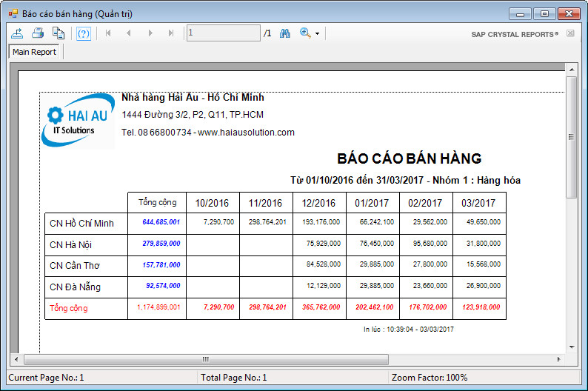Click grand total 1,174,899,001
This screenshot has height=391, width=588.
pyautogui.click(x=158, y=307)
